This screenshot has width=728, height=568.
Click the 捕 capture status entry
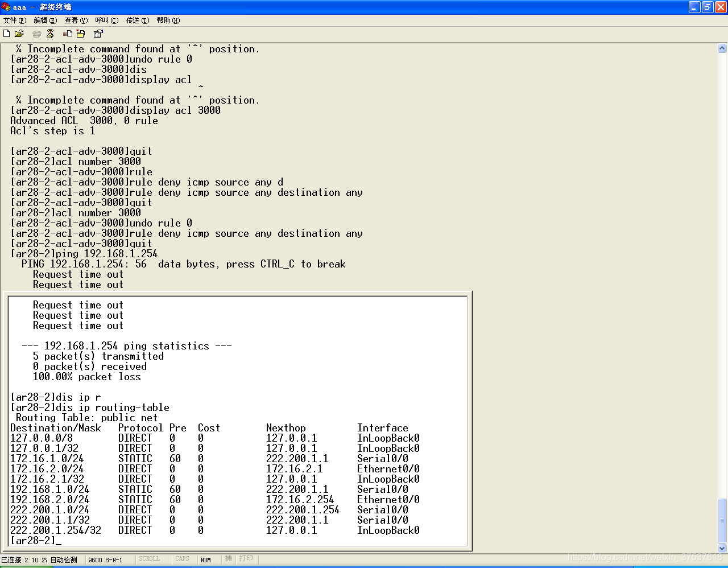pos(228,559)
